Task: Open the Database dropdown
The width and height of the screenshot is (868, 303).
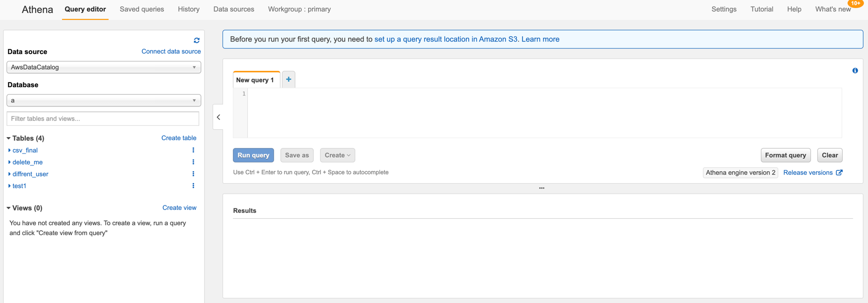Action: coord(104,101)
